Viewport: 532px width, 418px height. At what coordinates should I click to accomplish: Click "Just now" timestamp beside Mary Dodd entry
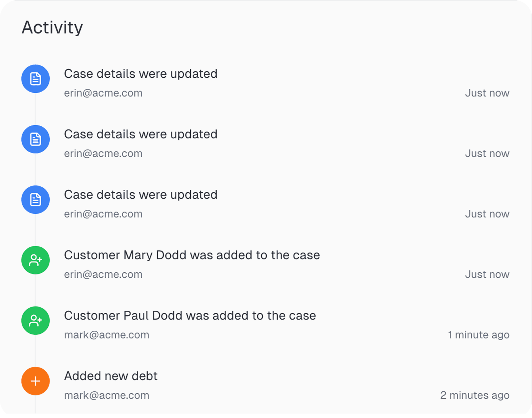(x=487, y=274)
